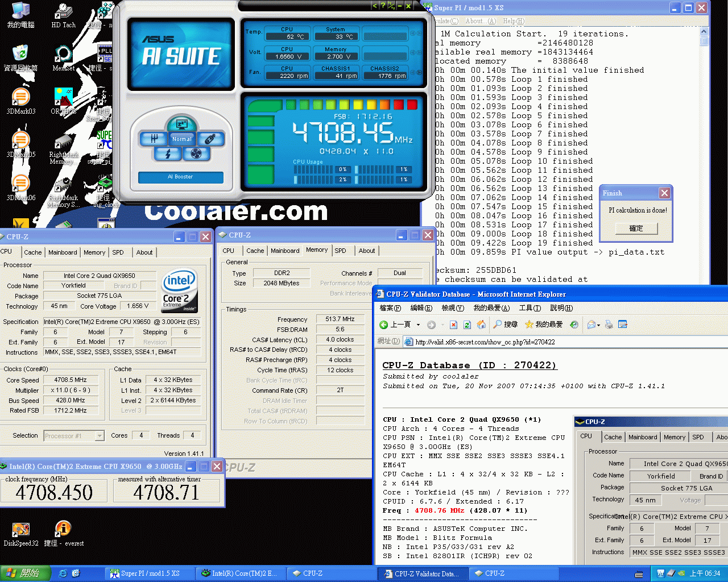Viewport: 728px width, 582px height.
Task: Click the Internet Explorer Print icon
Action: pyautogui.click(x=609, y=325)
